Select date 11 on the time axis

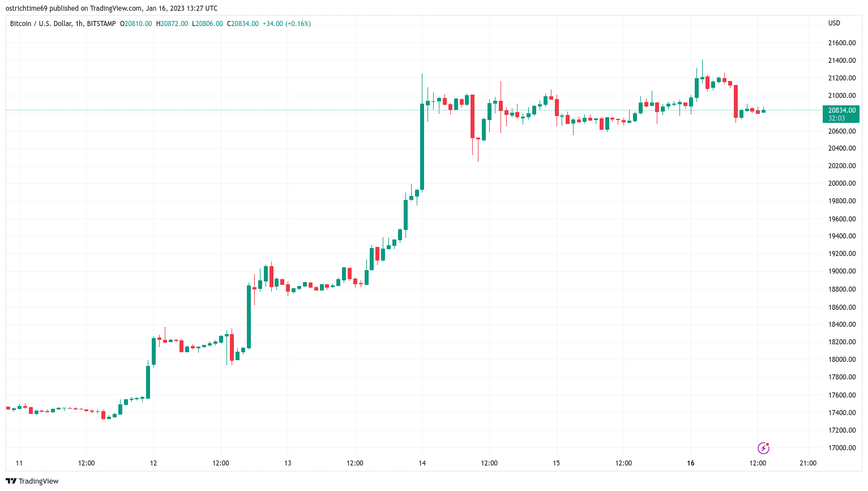[x=19, y=463]
